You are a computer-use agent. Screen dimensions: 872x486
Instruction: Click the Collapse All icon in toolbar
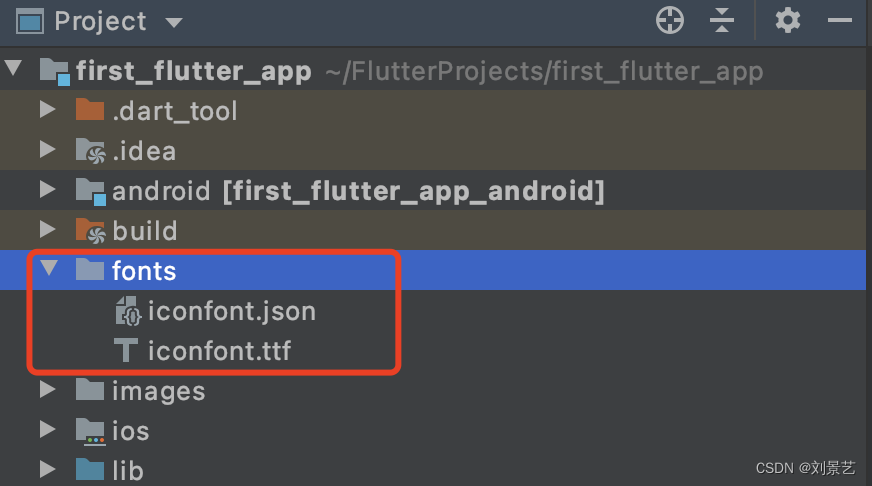click(721, 21)
